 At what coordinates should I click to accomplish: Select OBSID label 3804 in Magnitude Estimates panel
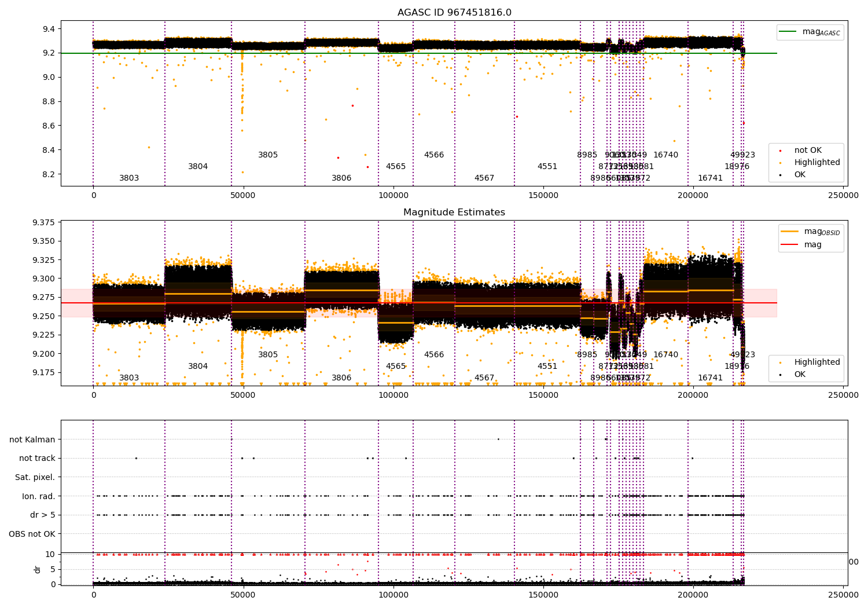(198, 367)
